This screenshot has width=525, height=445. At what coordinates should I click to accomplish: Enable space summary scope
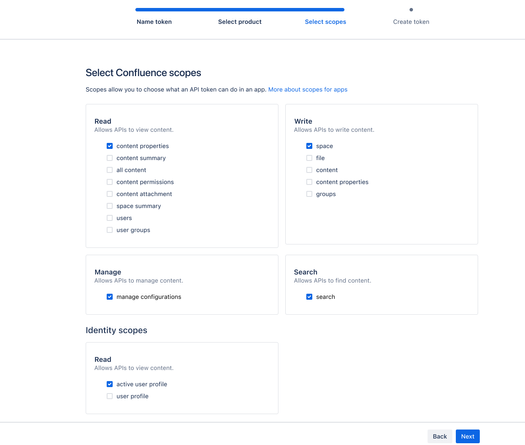tap(109, 206)
